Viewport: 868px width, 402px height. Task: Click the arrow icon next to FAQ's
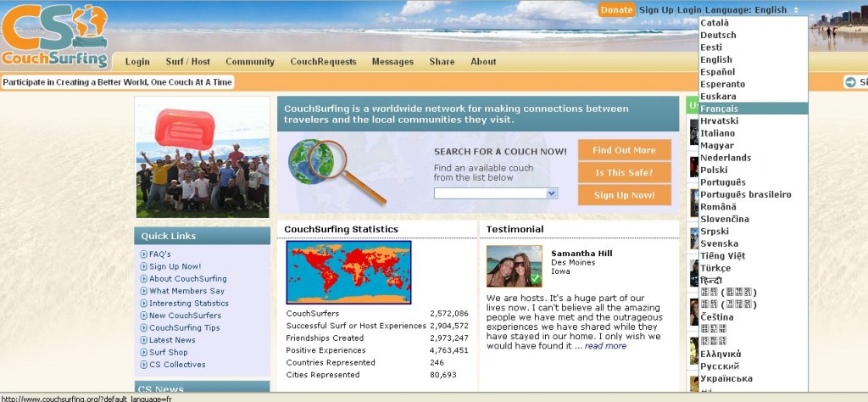coord(143,254)
